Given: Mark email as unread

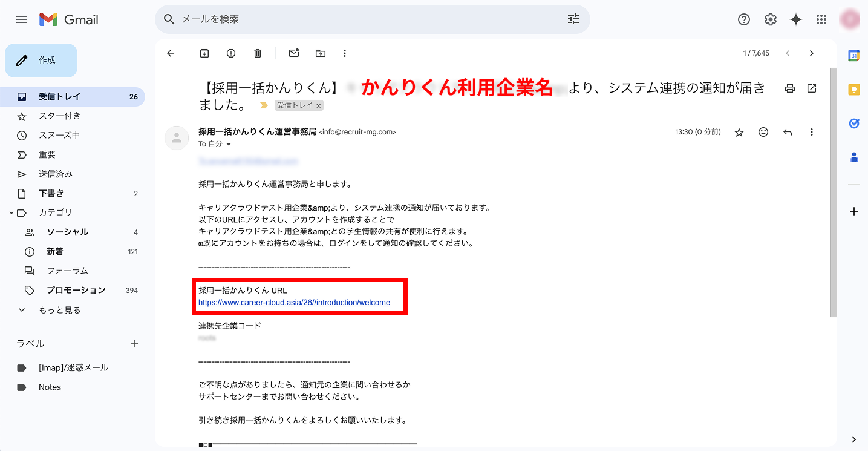Looking at the screenshot, I should [x=293, y=53].
